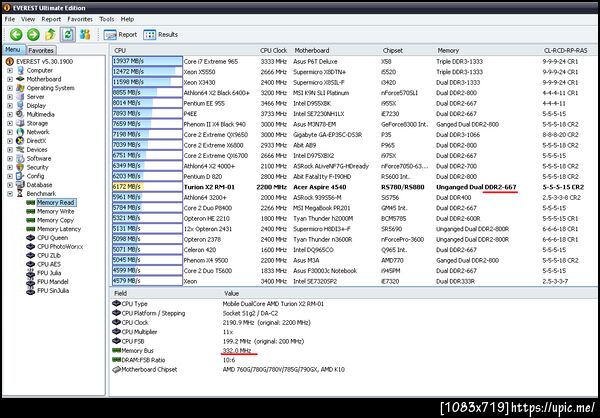Collapse the Benchmark tree node
This screenshot has width=600, height=418.
10,194
